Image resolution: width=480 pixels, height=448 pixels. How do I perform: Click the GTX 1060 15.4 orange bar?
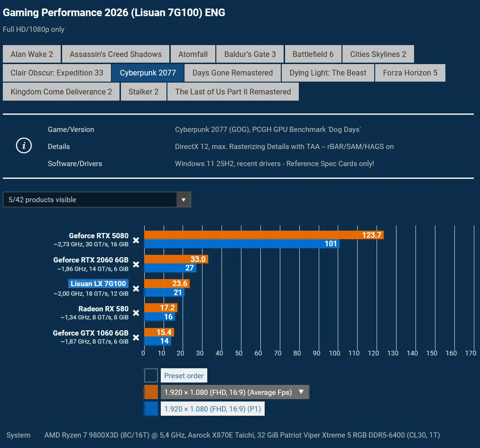(x=159, y=332)
